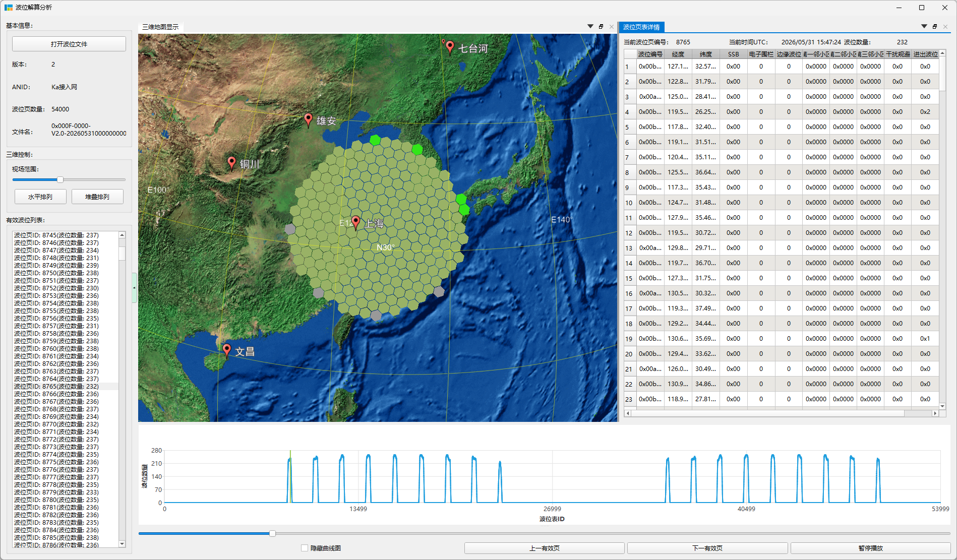The image size is (957, 560).
Task: Open the 三维地图显示 panel dropdown arrow
Action: [590, 27]
